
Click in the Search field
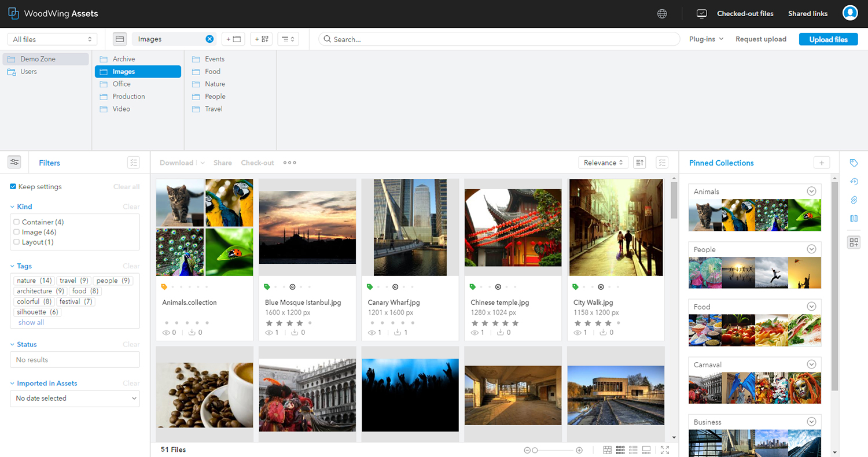(x=499, y=39)
